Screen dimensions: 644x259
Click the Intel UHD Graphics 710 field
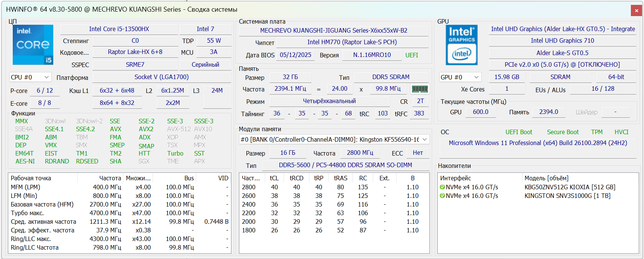(562, 41)
